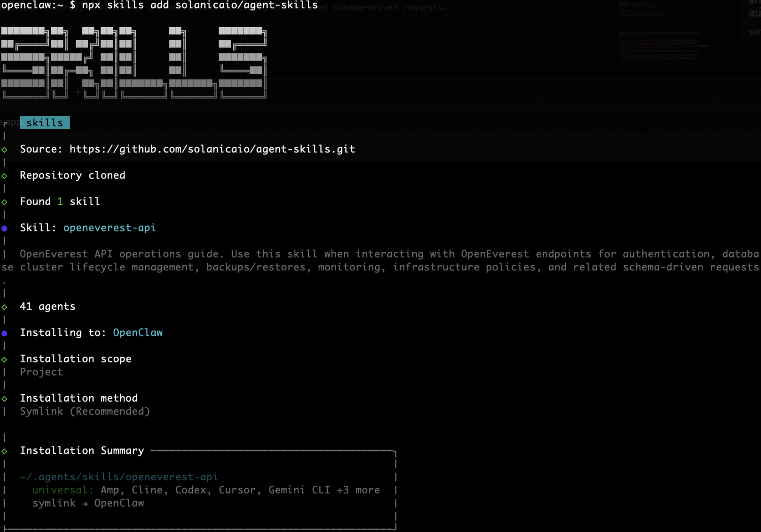Click the purple bullet next to Skill openeverest-api
Screen dimensions: 761x532
click(x=5, y=228)
